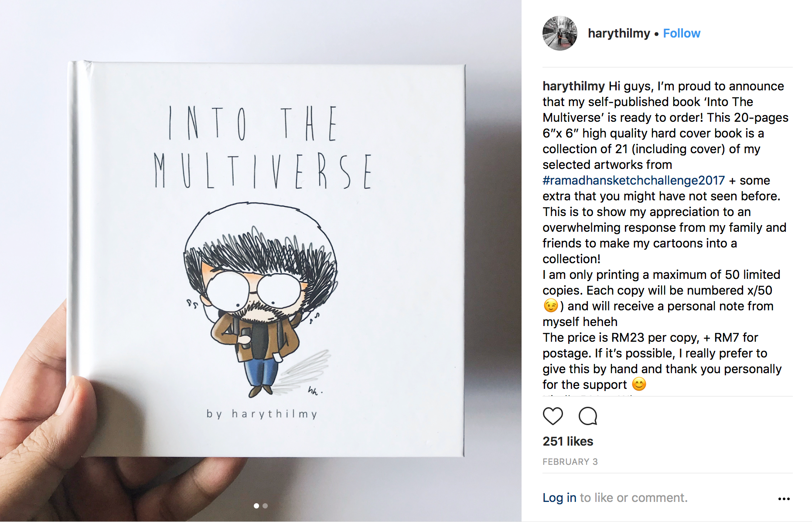Click the INTO THE MULTIVERSE title on the photo
Screen dimensions: 812x522
click(x=263, y=147)
